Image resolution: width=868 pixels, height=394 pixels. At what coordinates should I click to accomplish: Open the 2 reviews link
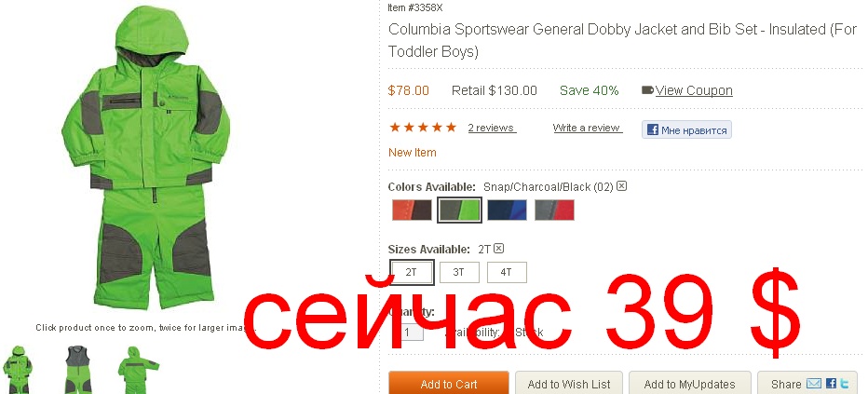(492, 128)
